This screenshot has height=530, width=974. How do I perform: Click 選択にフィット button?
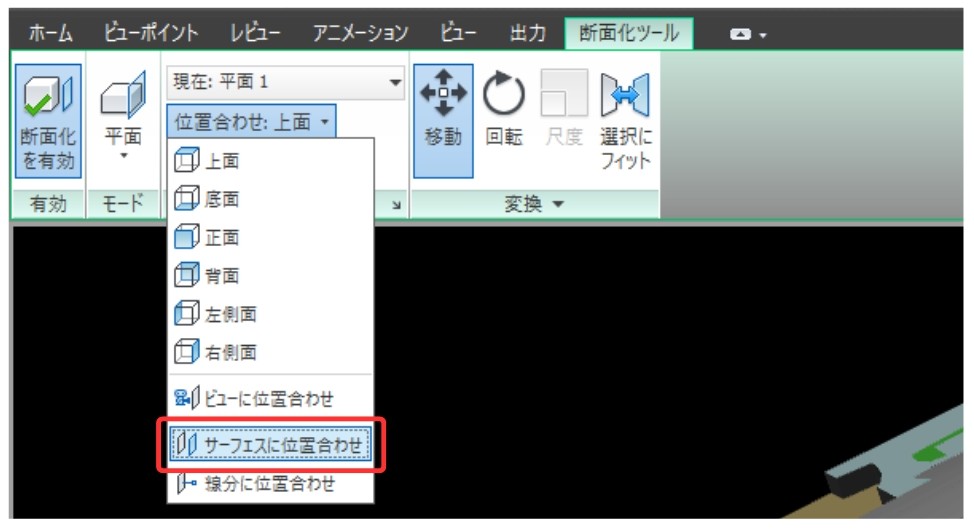(625, 120)
